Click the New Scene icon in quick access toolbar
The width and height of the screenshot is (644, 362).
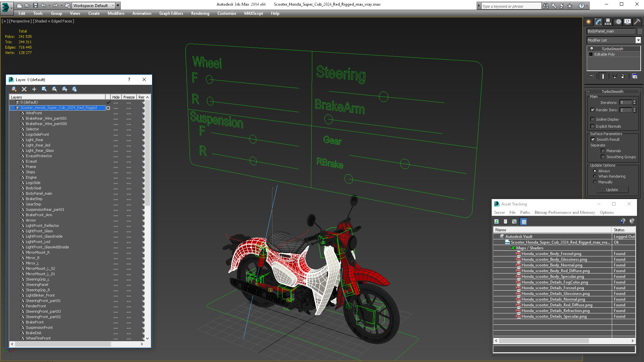point(19,5)
